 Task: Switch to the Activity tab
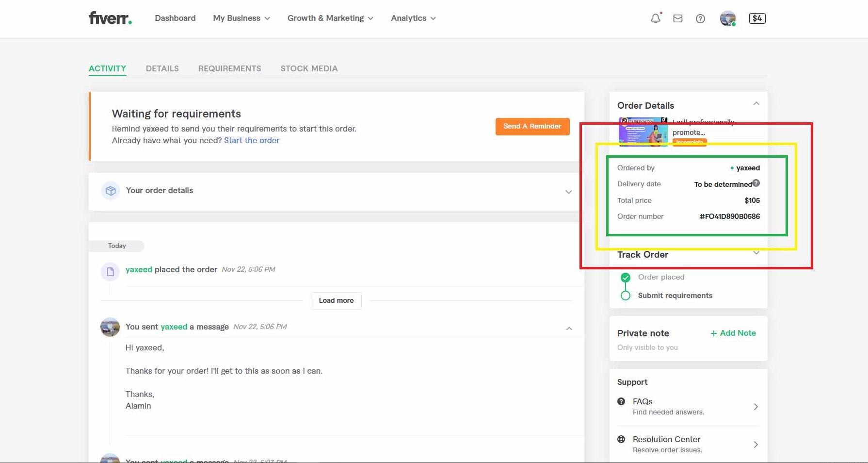point(107,68)
